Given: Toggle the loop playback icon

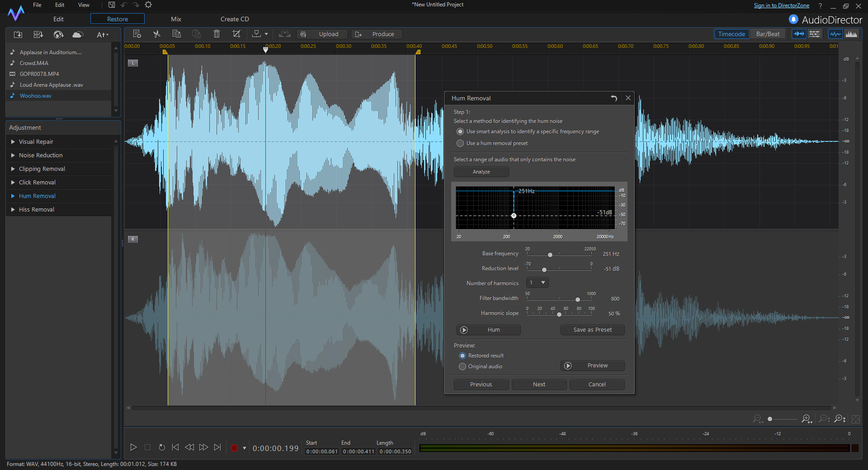Looking at the screenshot, I should [x=162, y=447].
